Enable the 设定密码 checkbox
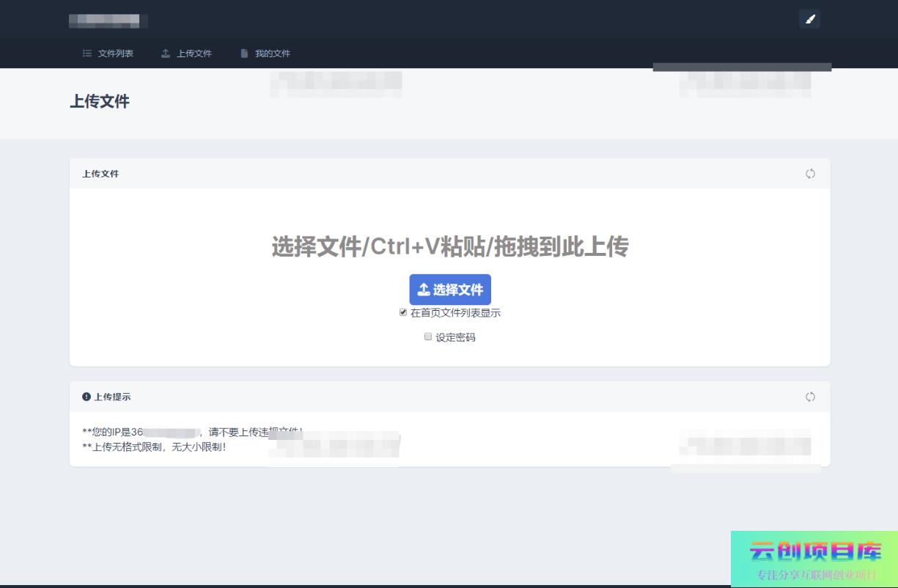 tap(428, 337)
